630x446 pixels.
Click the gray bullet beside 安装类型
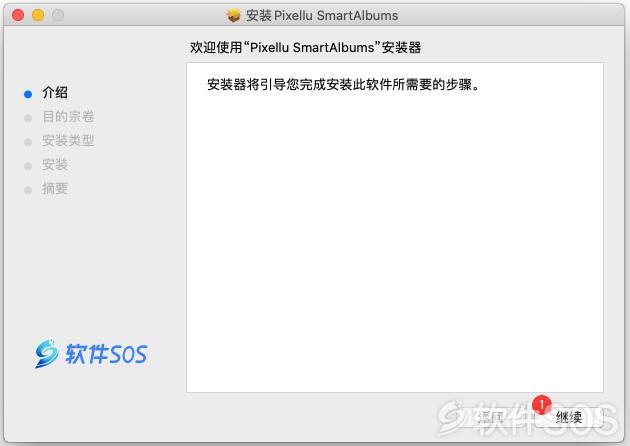[28, 142]
